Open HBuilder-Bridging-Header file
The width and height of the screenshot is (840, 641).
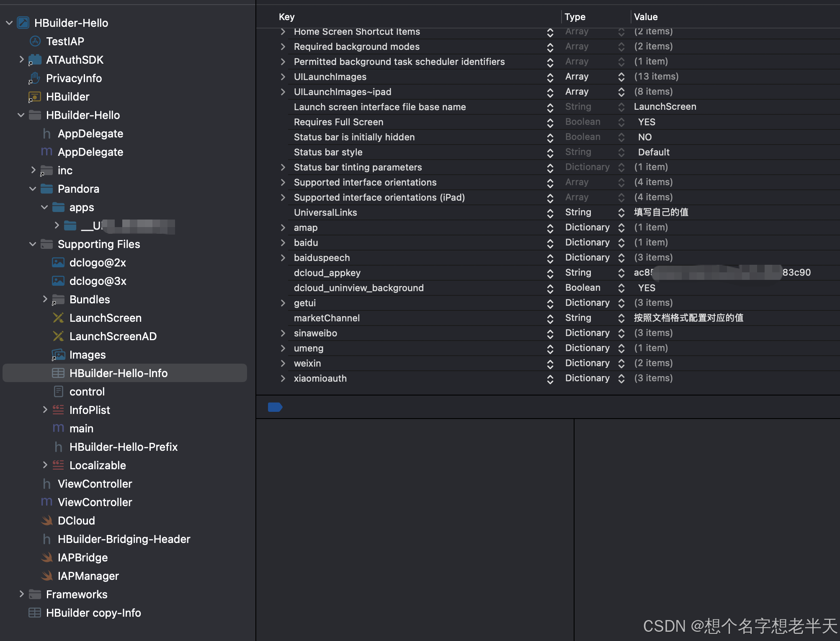(124, 539)
